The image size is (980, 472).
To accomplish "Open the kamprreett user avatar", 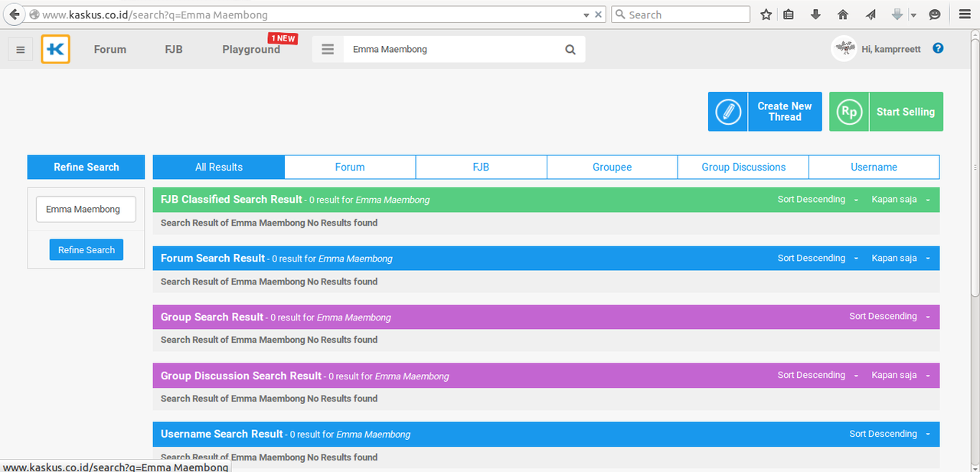I will (x=844, y=49).
